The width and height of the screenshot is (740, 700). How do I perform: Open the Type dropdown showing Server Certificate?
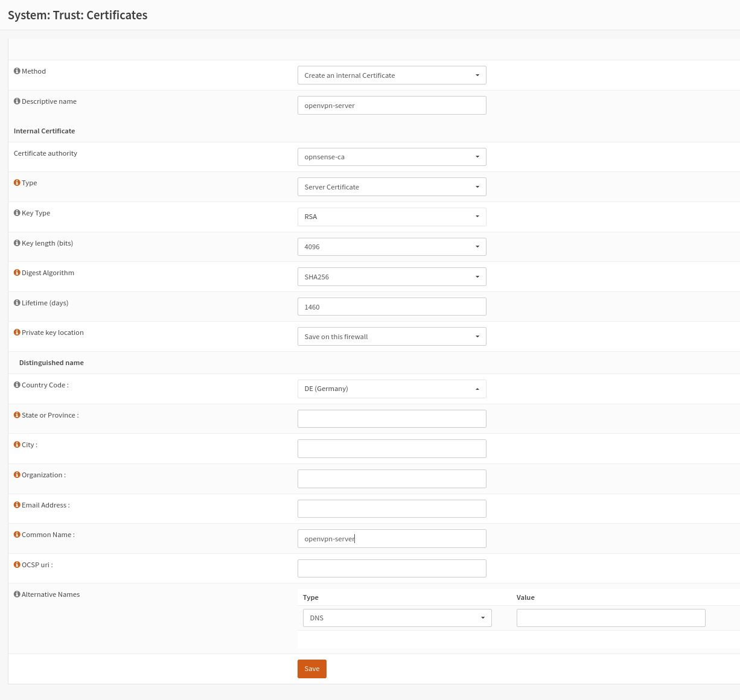(392, 187)
